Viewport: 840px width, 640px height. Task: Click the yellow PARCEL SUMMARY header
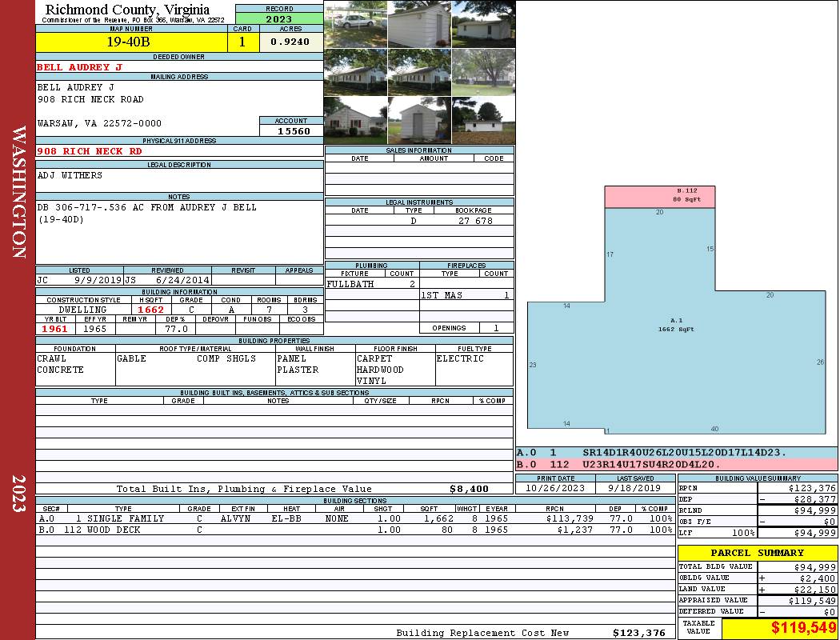click(757, 553)
